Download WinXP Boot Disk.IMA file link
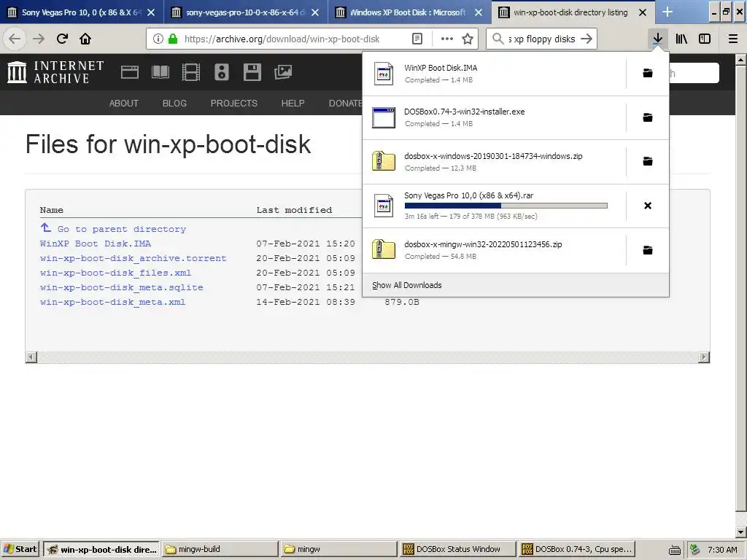747x560 pixels. (x=96, y=244)
